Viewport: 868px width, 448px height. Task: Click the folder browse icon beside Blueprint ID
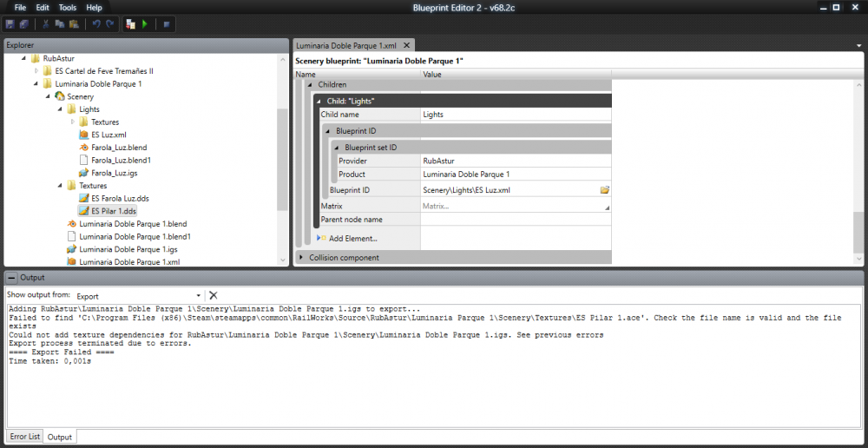(x=604, y=189)
